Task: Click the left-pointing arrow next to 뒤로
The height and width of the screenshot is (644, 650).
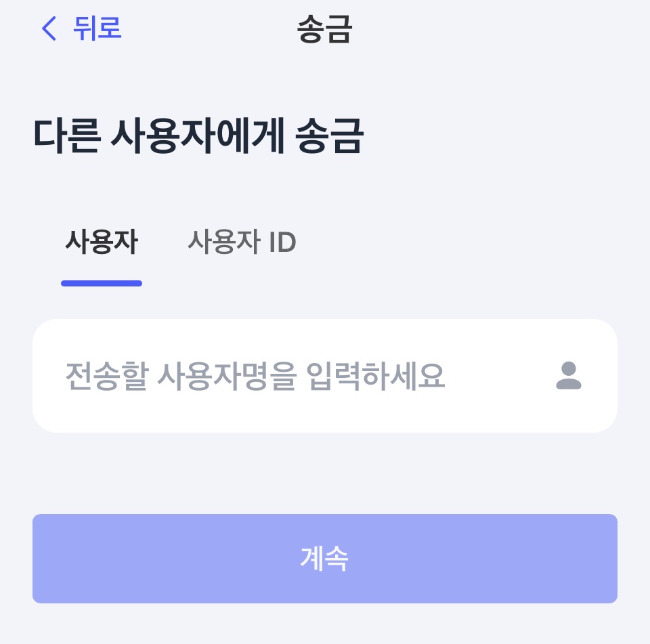Action: [x=47, y=29]
